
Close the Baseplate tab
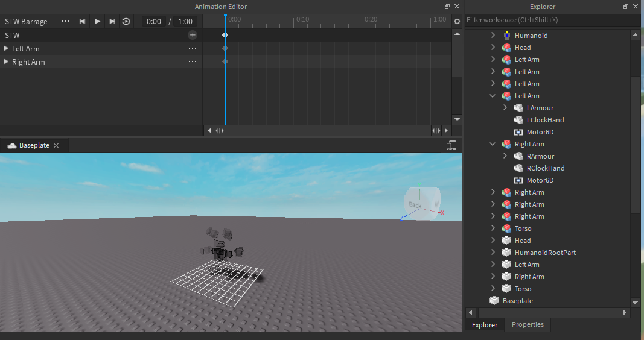(56, 145)
